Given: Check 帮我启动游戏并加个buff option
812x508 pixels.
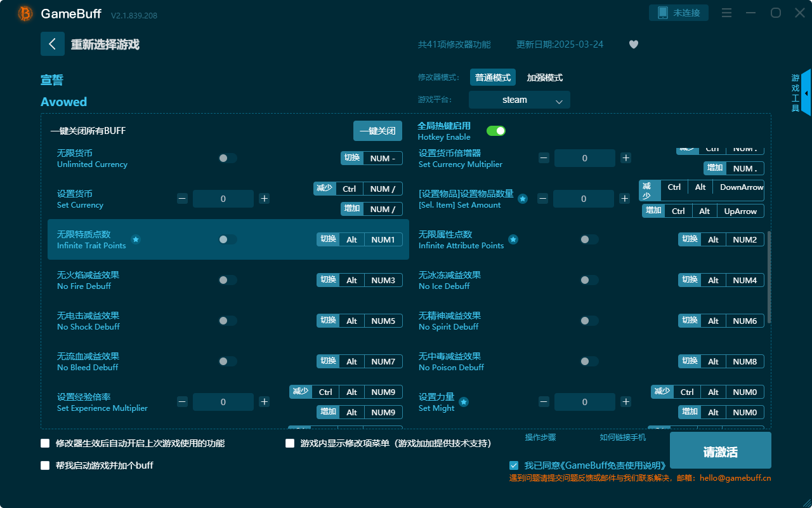Looking at the screenshot, I should [44, 465].
